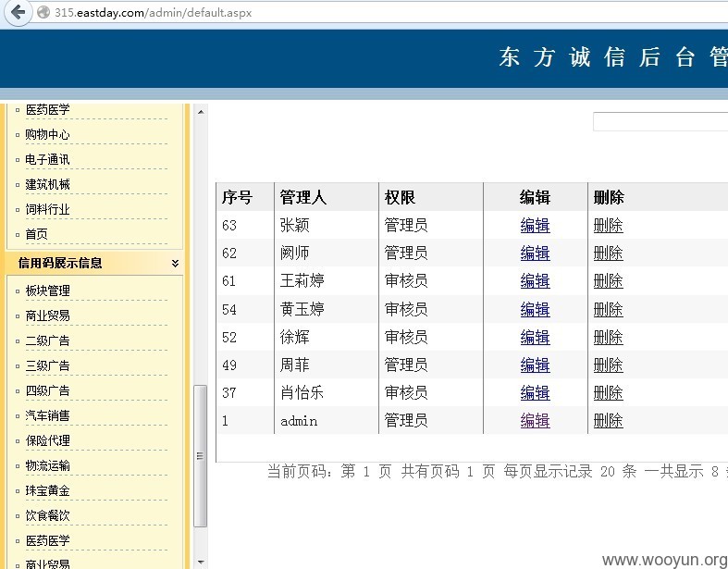Open 保险代理 in the sidebar
Viewport: 728px width, 569px height.
47,440
